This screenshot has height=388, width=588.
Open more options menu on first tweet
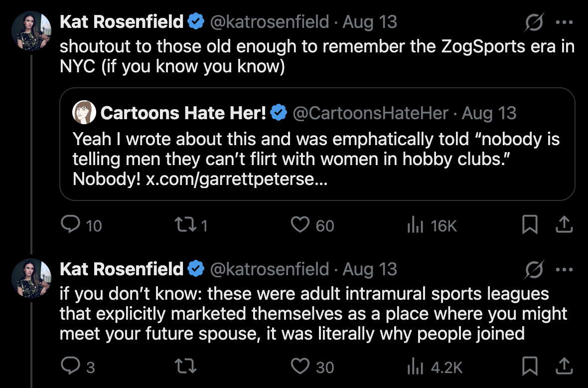point(564,22)
